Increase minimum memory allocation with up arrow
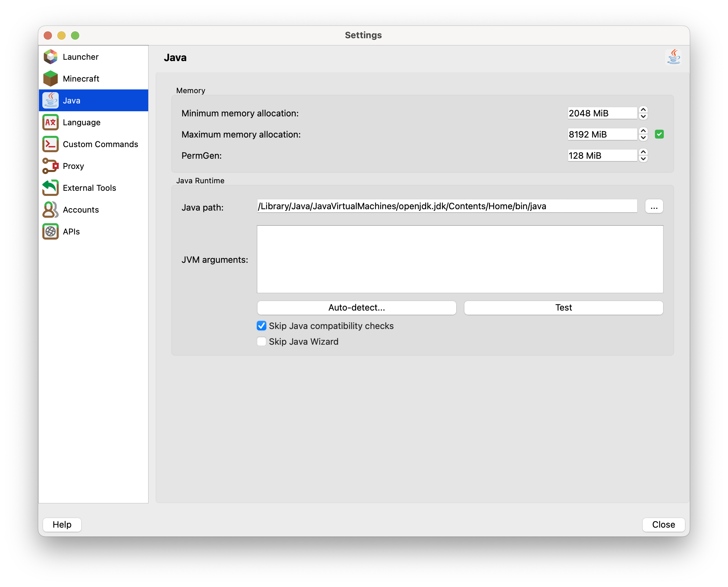728x587 pixels. pyautogui.click(x=643, y=110)
